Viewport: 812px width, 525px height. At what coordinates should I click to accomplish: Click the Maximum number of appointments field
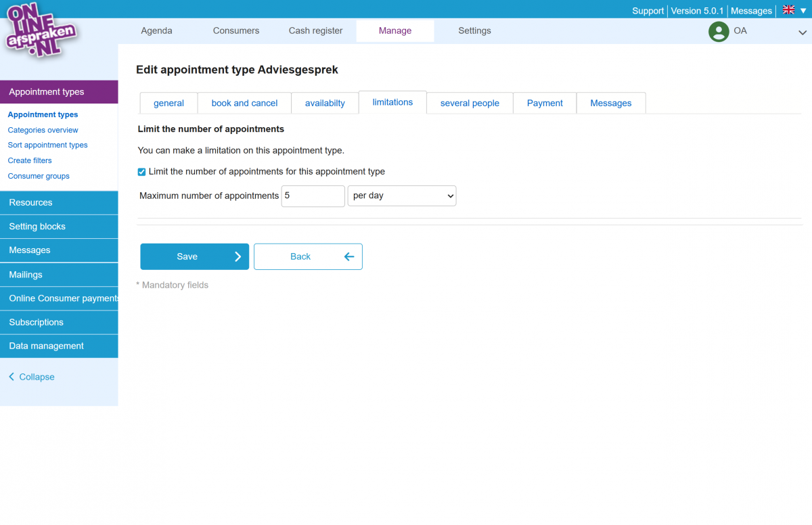pyautogui.click(x=313, y=196)
